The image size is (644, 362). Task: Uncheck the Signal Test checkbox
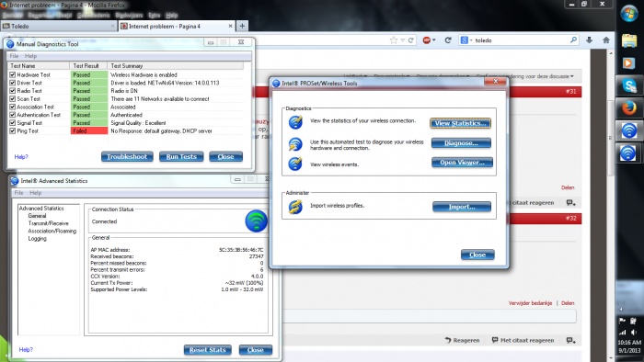(12, 122)
